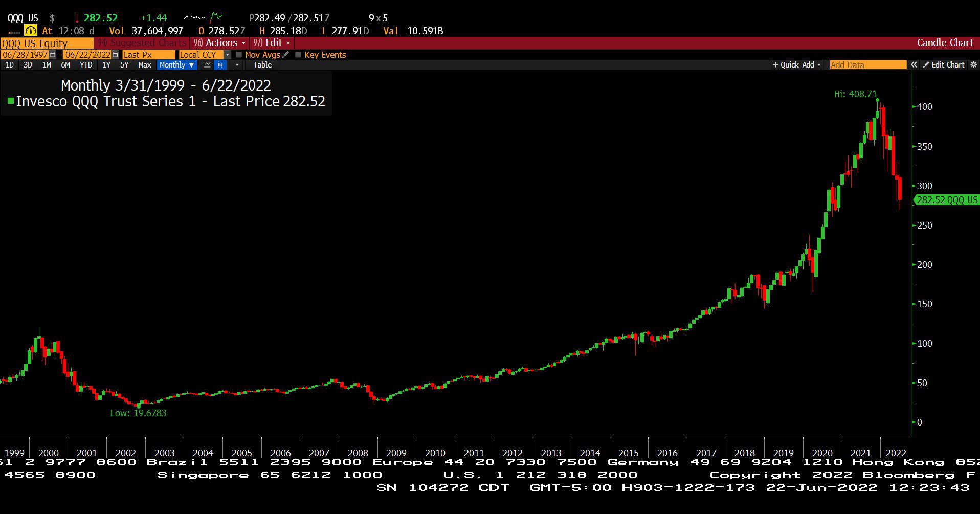Click the yellow gauge icon beside At
Image resolution: width=980 pixels, height=514 pixels.
(31, 31)
